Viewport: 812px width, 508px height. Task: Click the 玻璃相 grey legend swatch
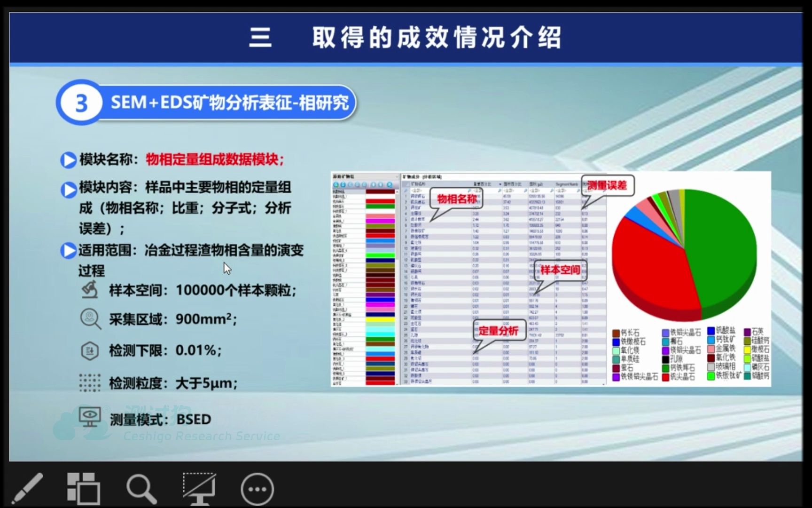711,366
